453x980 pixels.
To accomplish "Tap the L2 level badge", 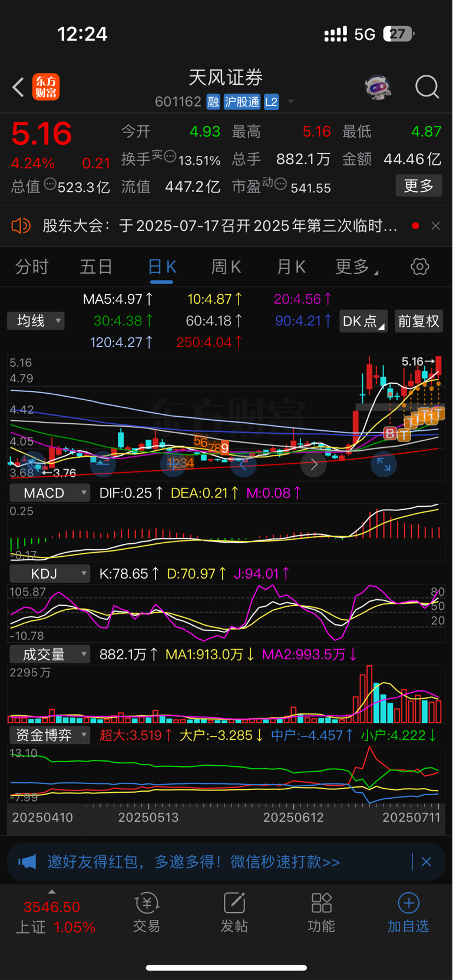I will (x=271, y=102).
